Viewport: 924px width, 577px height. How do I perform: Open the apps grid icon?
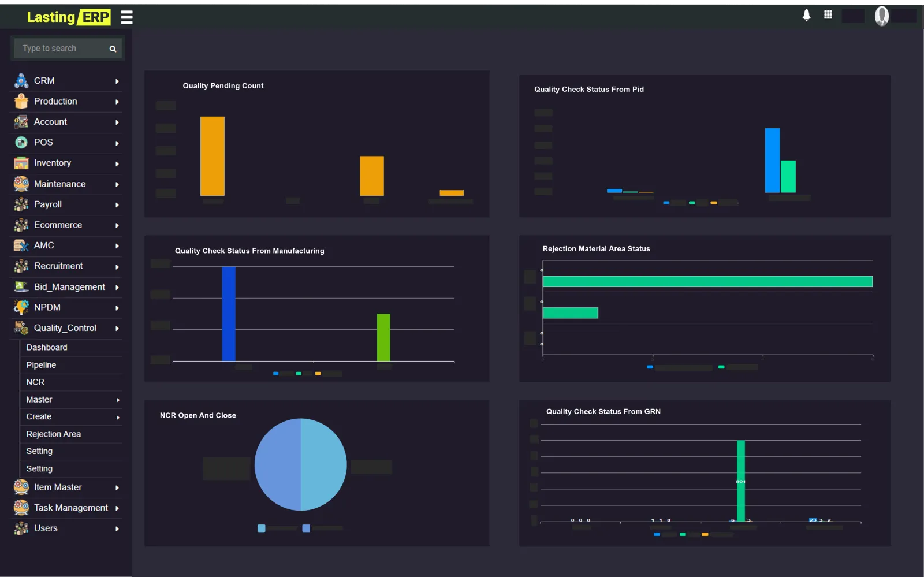click(828, 15)
